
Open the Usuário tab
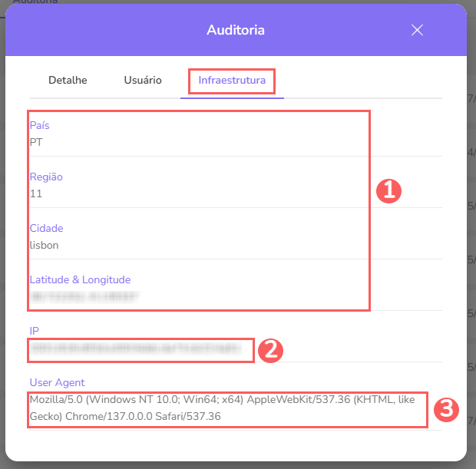pos(143,81)
